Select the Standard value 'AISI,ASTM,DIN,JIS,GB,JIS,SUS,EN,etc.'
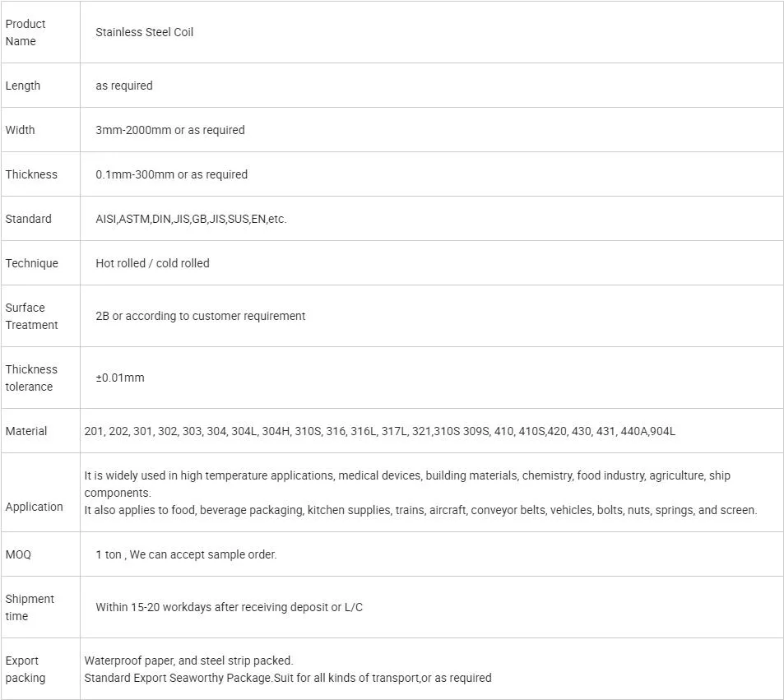Viewport: 784px width, 700px height. point(191,219)
